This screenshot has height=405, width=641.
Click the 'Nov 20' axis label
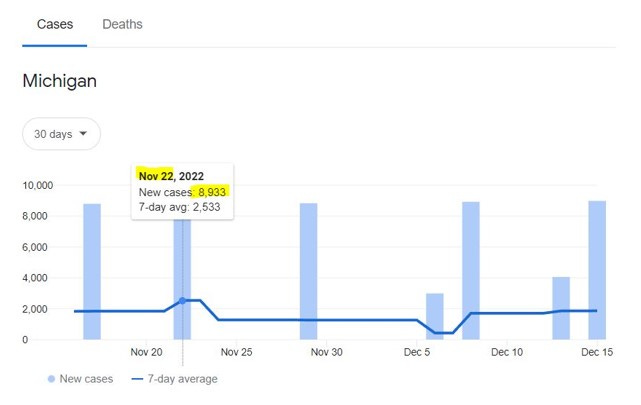pos(146,352)
